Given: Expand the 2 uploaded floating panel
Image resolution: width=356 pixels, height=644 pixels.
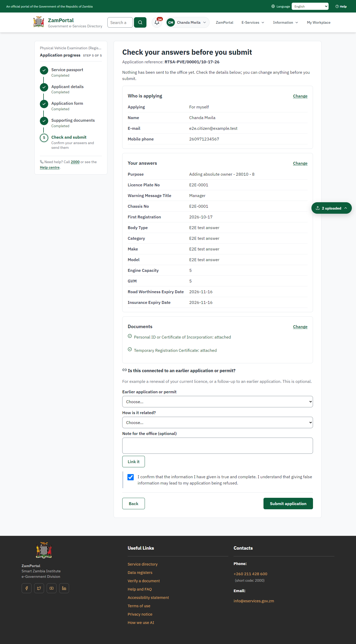Looking at the screenshot, I should 332,208.
